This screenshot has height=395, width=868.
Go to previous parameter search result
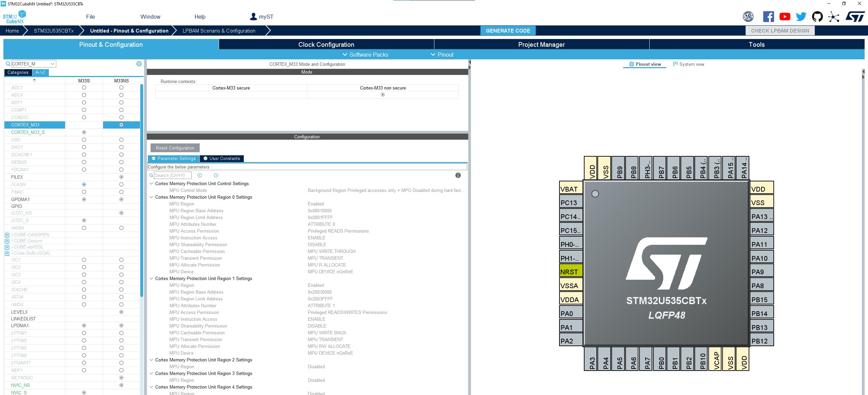pos(200,175)
